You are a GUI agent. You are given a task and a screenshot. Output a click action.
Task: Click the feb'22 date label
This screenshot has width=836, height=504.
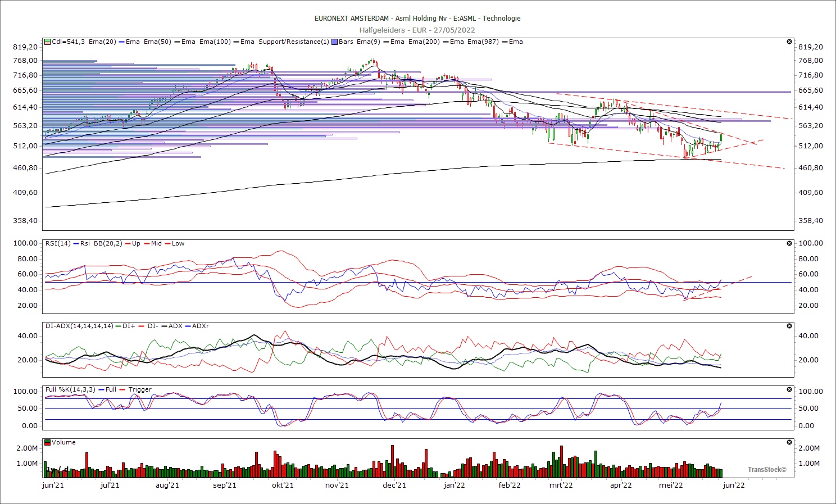click(x=510, y=485)
